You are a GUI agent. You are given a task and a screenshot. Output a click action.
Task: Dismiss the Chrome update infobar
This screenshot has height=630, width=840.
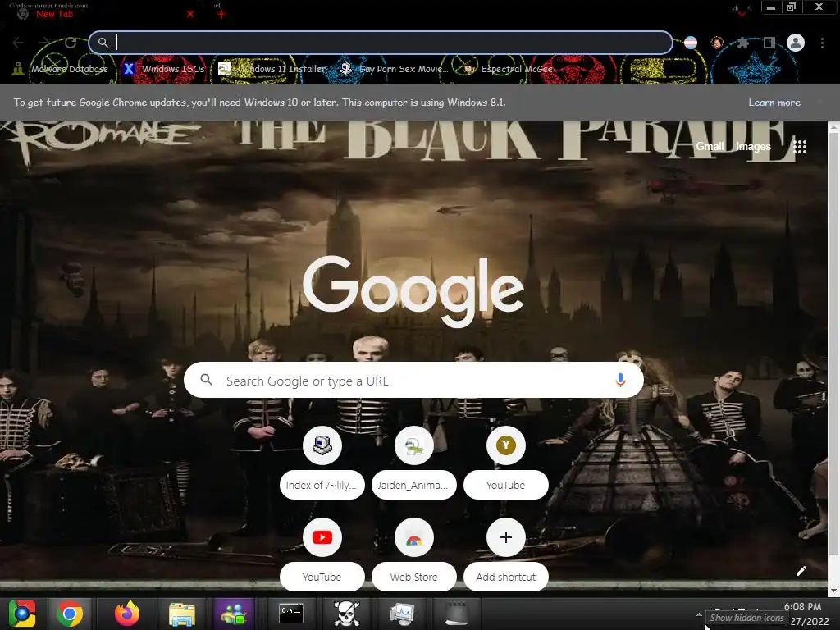coord(820,102)
